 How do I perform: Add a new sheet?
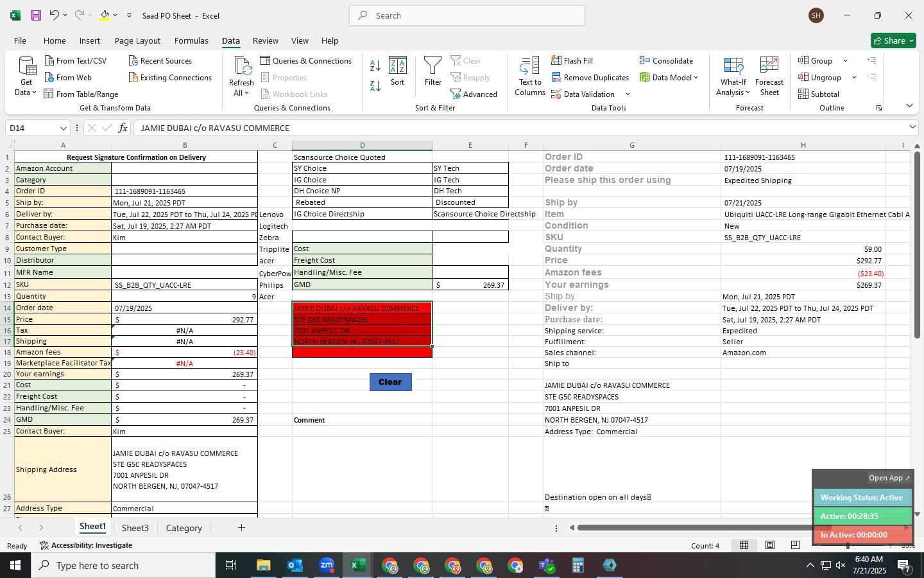click(x=241, y=527)
